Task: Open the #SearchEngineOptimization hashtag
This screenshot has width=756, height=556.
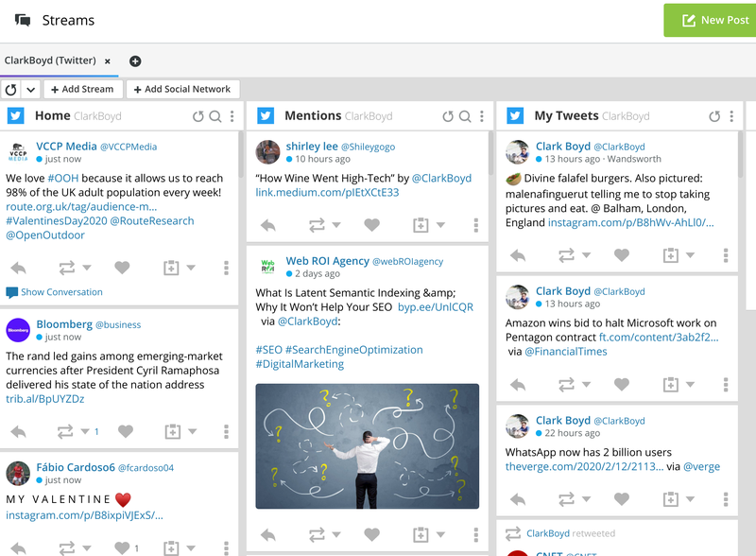Action: pos(353,350)
